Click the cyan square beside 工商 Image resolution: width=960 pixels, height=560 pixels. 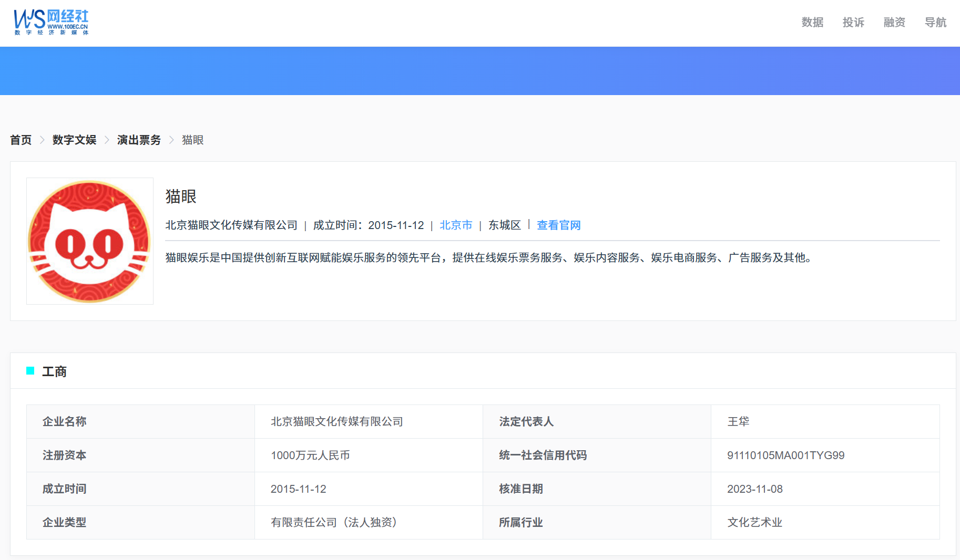tap(30, 371)
